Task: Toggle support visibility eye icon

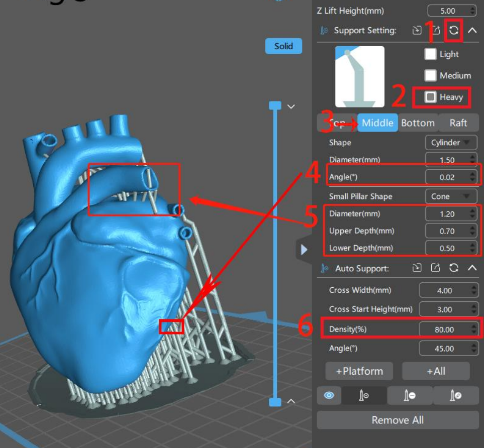Action: click(x=329, y=395)
